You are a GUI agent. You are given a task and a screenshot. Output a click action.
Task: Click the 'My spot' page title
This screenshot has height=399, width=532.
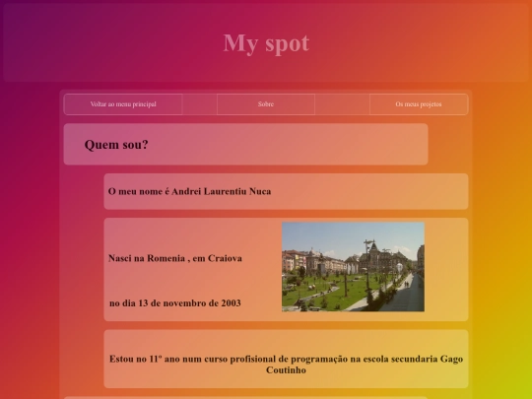[x=266, y=43]
